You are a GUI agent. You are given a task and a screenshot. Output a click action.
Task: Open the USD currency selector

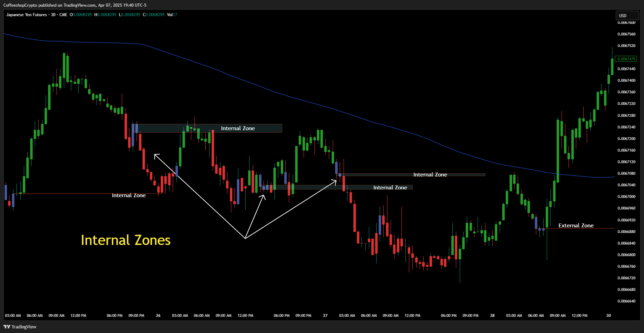[x=627, y=15]
